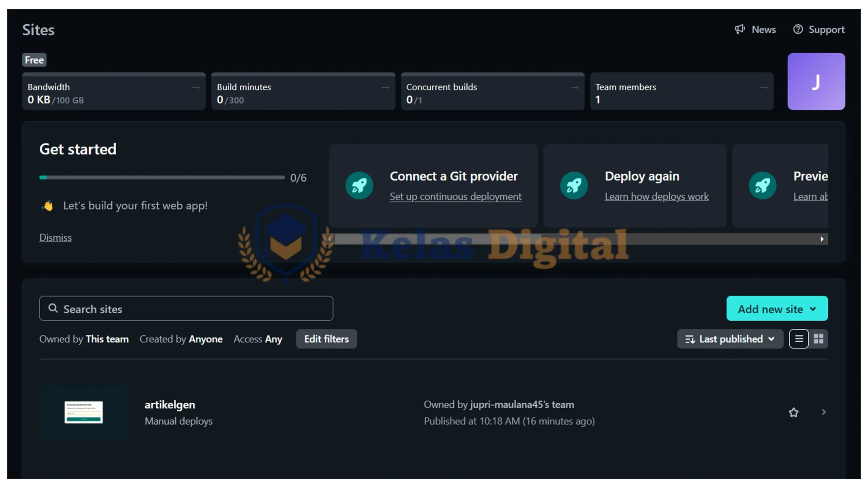Screen dimensions: 868x488
Task: Open artikelgen using its right chevron
Action: (824, 412)
